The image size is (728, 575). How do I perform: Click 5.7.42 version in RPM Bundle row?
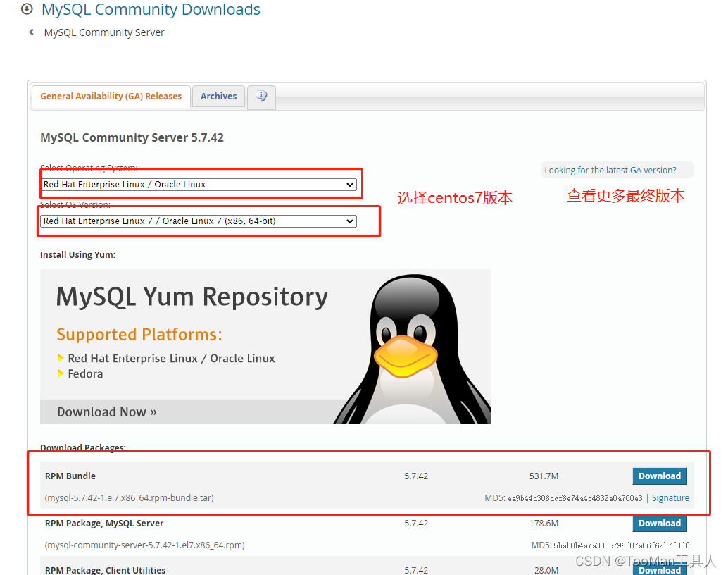click(416, 476)
